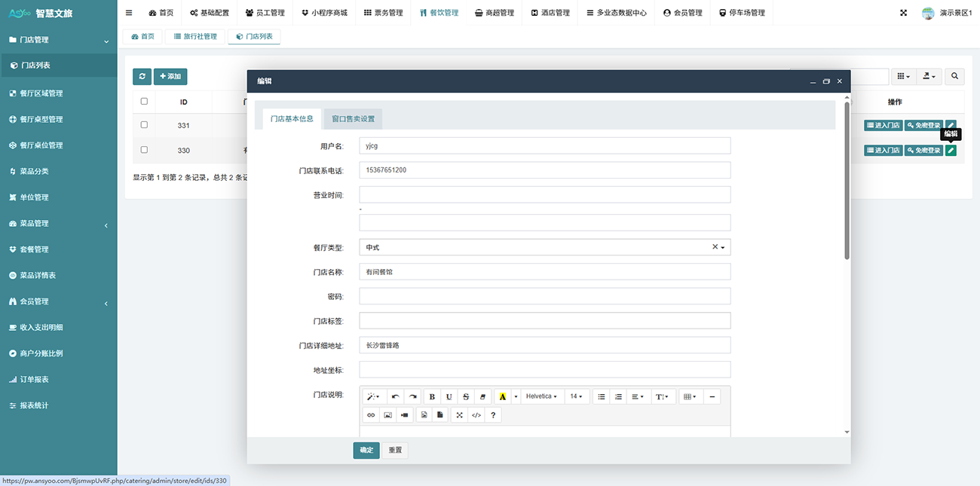The height and width of the screenshot is (486, 980).
Task: Open the font size 14 dropdown
Action: (x=577, y=396)
